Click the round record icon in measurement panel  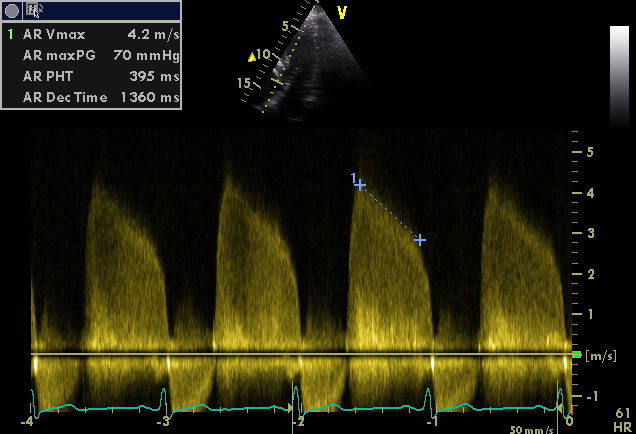click(13, 10)
